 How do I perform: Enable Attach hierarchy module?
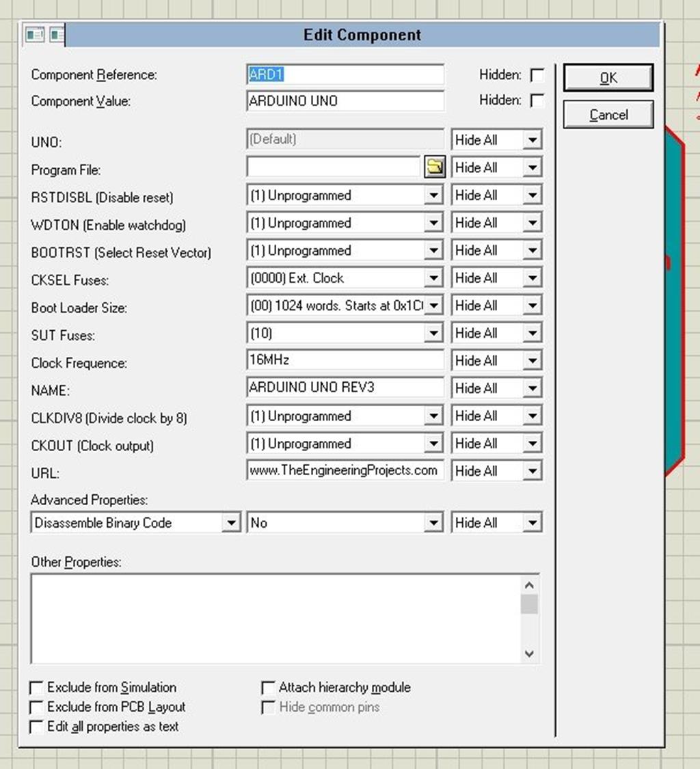pos(267,687)
